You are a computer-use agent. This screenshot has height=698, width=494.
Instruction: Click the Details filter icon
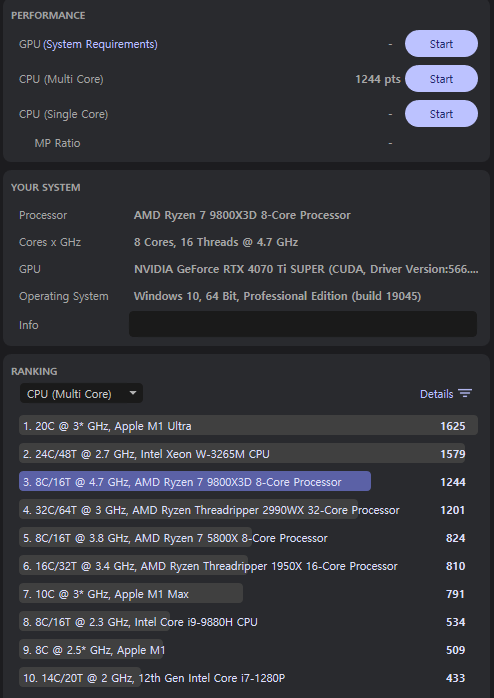tap(465, 394)
